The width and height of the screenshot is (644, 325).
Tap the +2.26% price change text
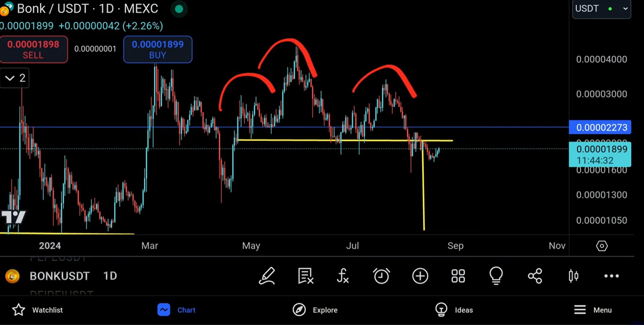(142, 26)
